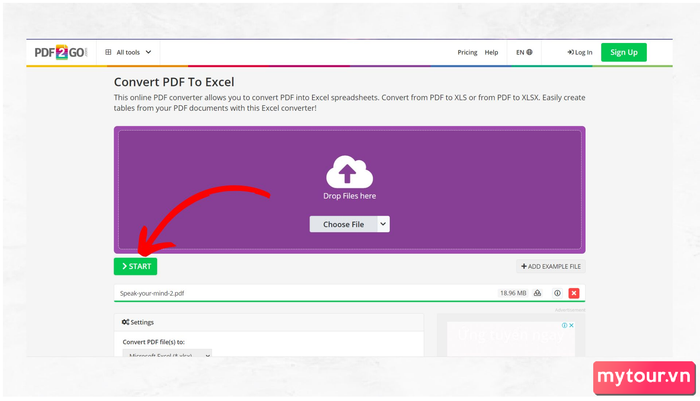The width and height of the screenshot is (700, 401).
Task: Click the Drop Files here text
Action: click(349, 196)
